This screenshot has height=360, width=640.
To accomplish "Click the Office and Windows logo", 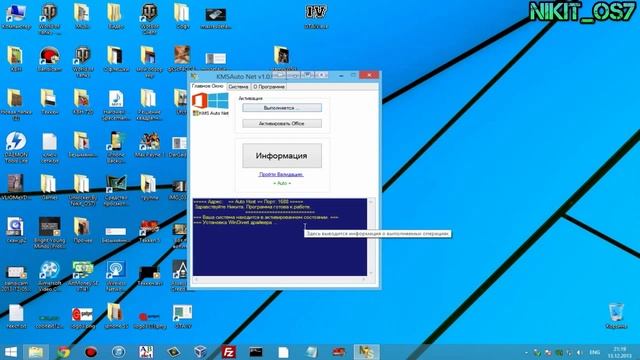I will (x=210, y=101).
